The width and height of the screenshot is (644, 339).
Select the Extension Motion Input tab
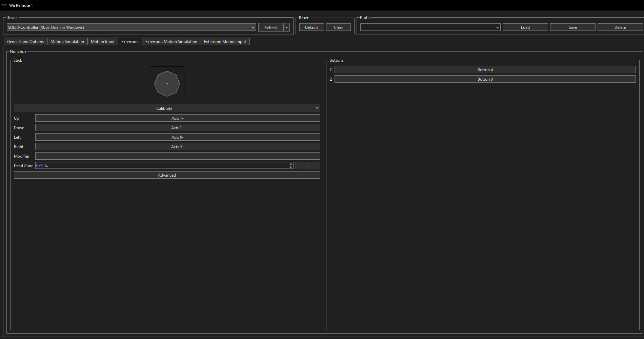pyautogui.click(x=225, y=42)
